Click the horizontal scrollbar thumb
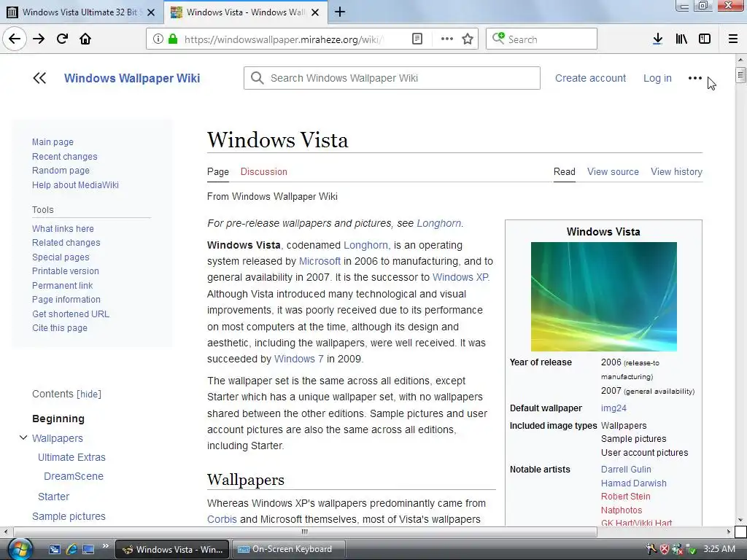The image size is (747, 560). coord(305,532)
